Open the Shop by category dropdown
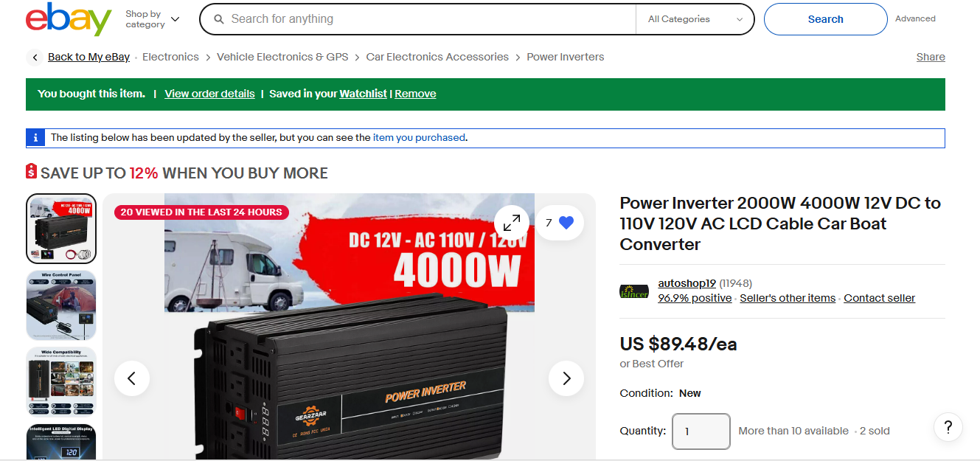This screenshot has height=461, width=980. click(152, 19)
